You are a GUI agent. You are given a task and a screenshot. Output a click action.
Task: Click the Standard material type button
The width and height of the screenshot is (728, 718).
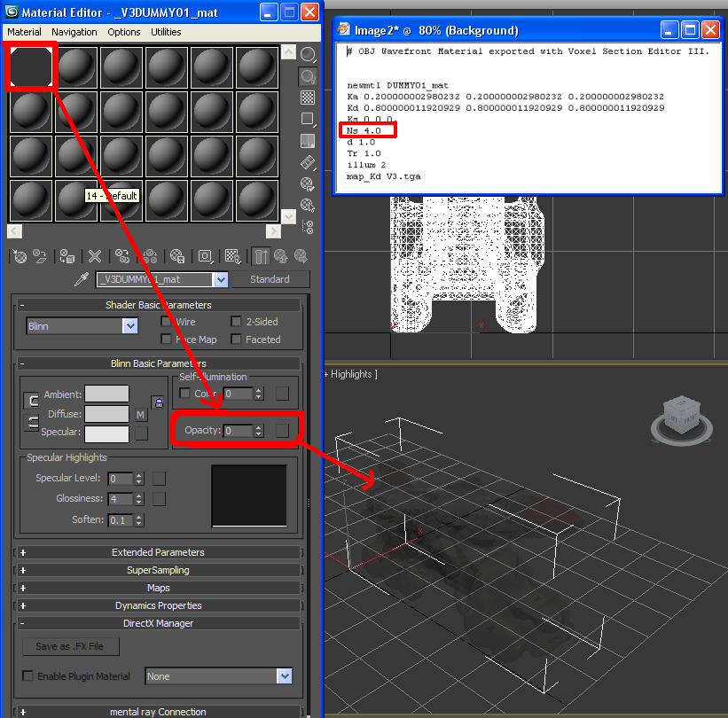[270, 279]
